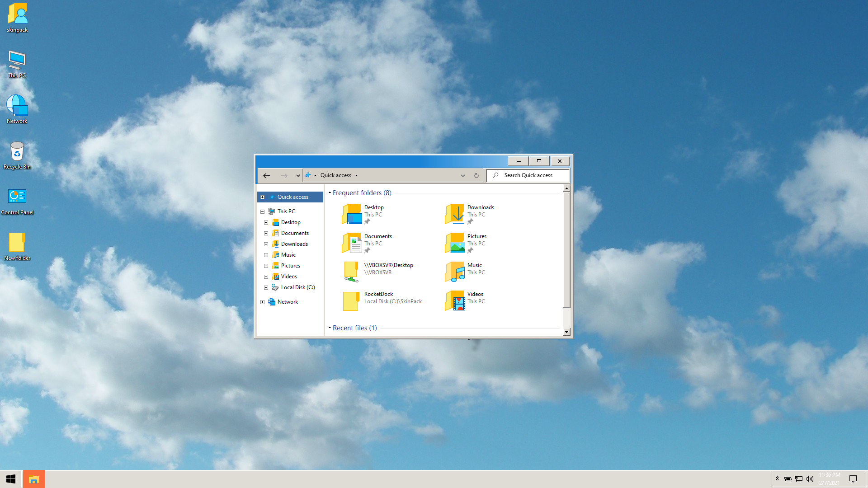Click the volume icon in system tray
868x488 pixels.
point(809,479)
